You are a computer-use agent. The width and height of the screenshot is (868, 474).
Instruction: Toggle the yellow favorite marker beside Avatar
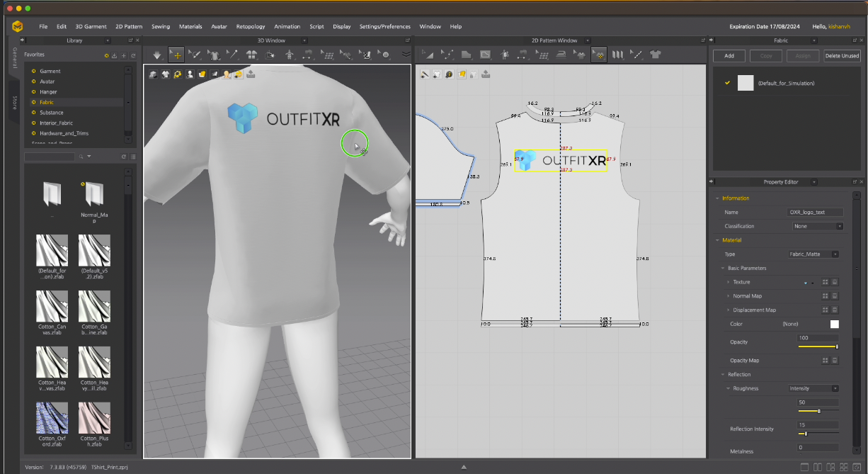point(33,81)
